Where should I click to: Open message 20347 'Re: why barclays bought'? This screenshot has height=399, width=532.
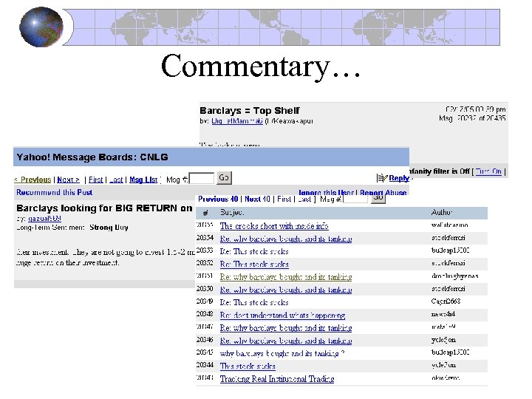(x=286, y=328)
